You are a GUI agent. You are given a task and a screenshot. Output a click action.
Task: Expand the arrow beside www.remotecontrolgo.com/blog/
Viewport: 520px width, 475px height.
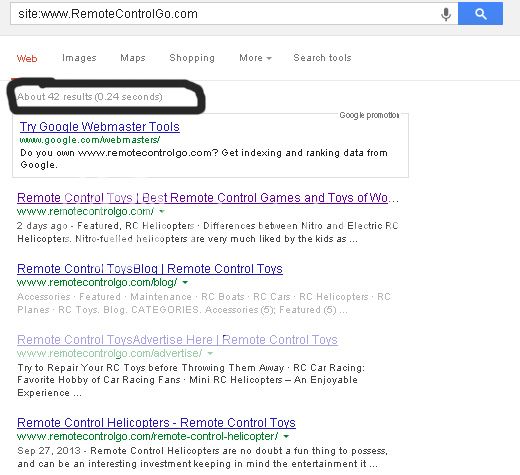tap(185, 282)
